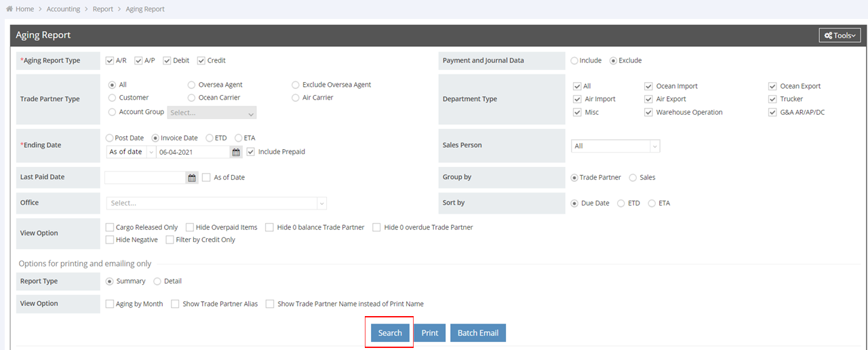Navigate to Report breadcrumb link
868x350 pixels.
(103, 9)
